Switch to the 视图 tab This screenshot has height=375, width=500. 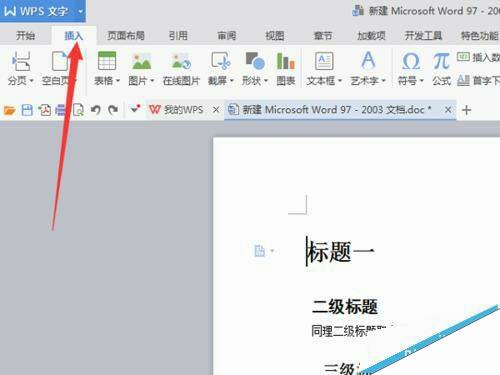pos(275,35)
